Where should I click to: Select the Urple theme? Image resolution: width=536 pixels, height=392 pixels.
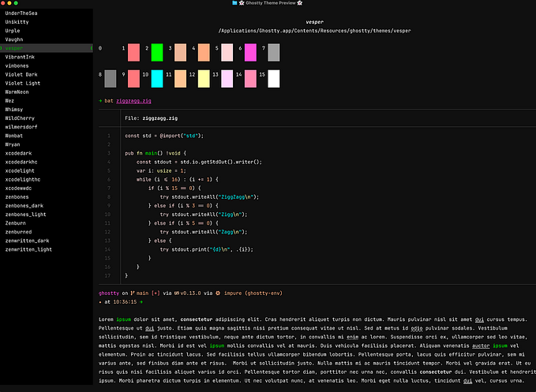(x=13, y=31)
